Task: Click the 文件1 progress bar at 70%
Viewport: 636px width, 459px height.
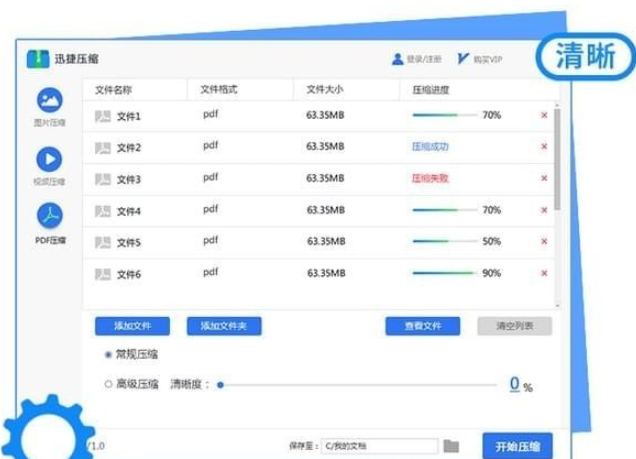Action: pos(445,115)
